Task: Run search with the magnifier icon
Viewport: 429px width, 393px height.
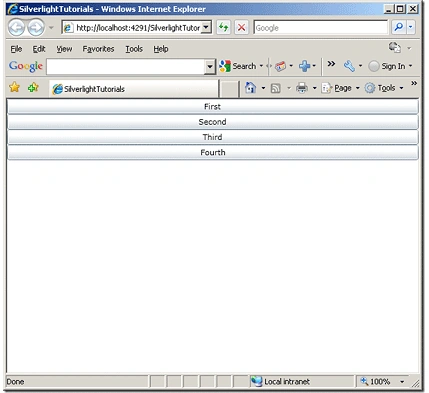Action: pos(398,27)
